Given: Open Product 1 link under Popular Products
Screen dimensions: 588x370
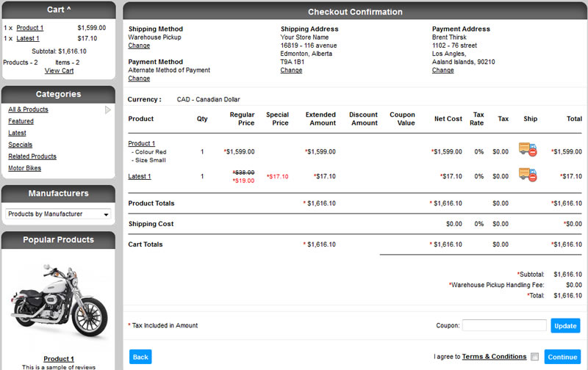Looking at the screenshot, I should pyautogui.click(x=59, y=359).
